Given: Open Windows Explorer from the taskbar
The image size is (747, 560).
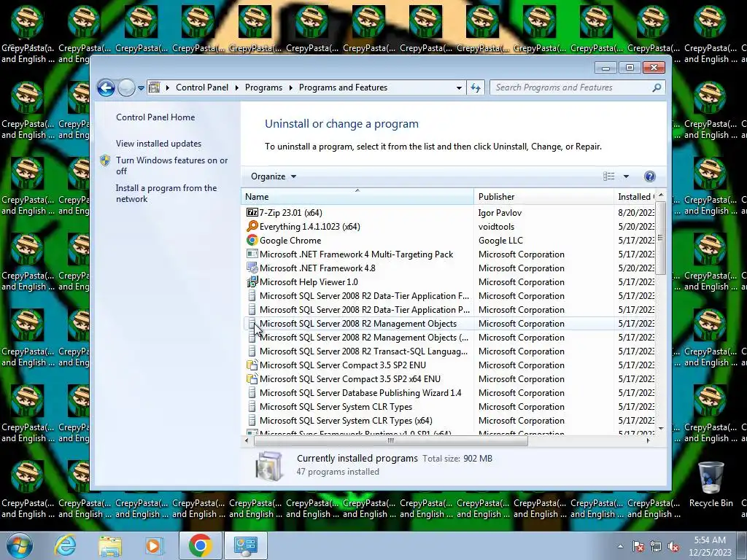Looking at the screenshot, I should pos(110,545).
